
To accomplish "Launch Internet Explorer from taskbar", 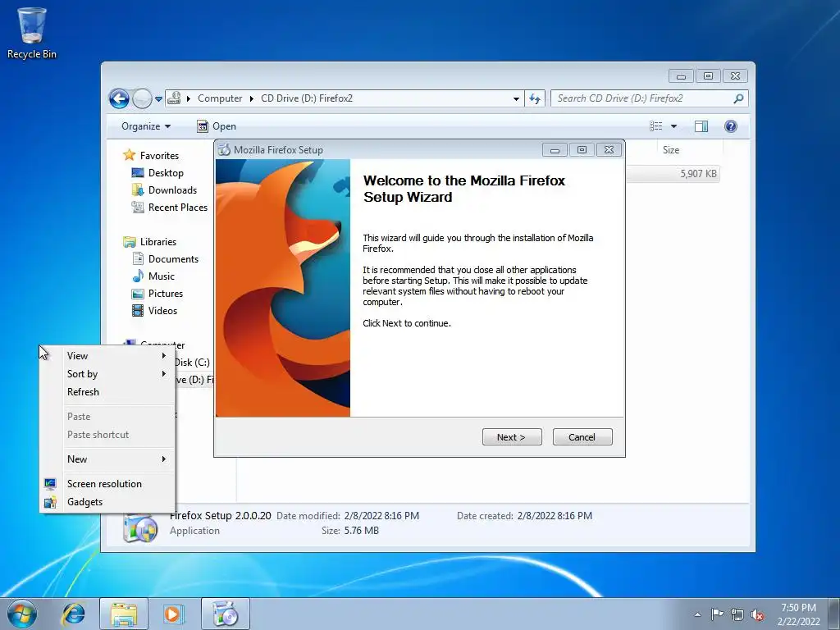I will pyautogui.click(x=73, y=614).
